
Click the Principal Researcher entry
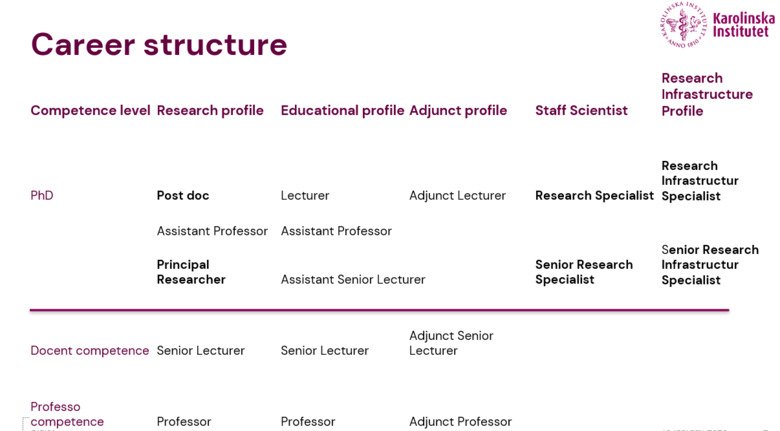191,272
